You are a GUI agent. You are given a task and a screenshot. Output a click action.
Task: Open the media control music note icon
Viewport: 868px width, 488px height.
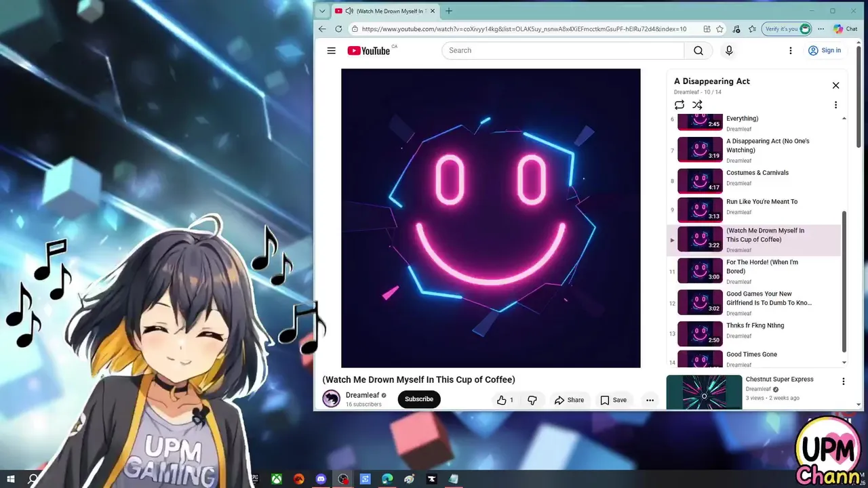coord(736,29)
